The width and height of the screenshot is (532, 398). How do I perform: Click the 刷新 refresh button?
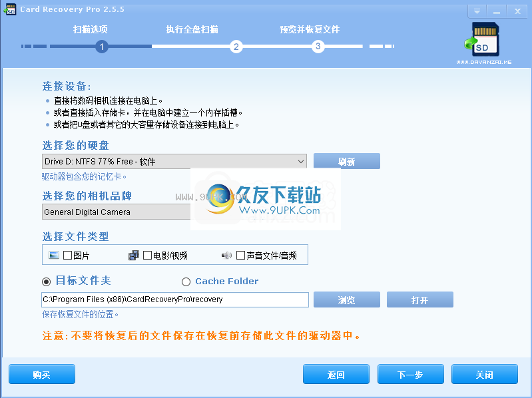(x=347, y=161)
